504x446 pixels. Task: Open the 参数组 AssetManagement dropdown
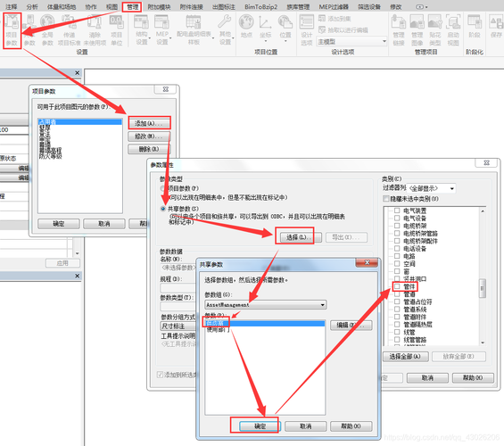pos(266,304)
